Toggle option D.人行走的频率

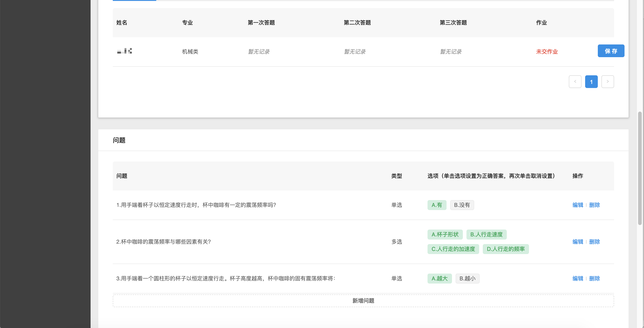coord(505,249)
